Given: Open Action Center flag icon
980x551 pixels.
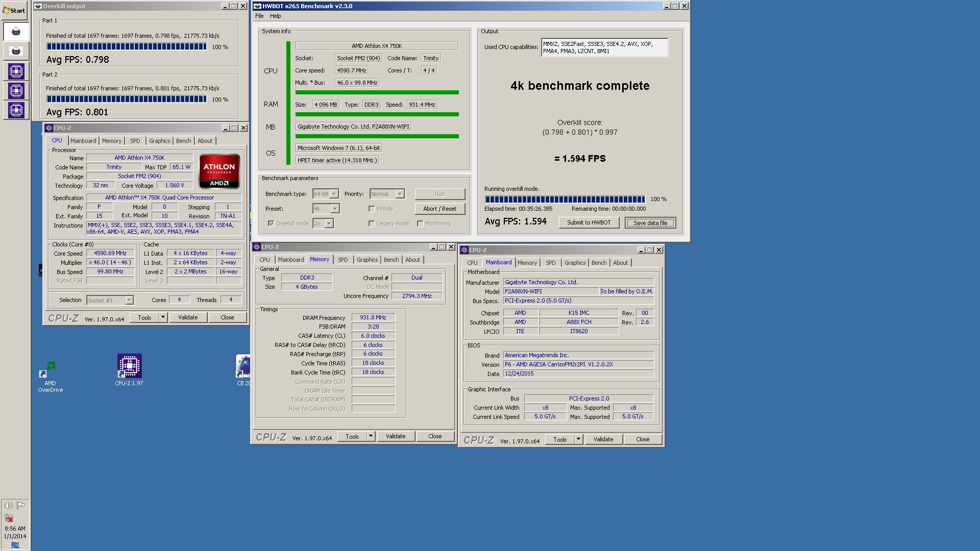Looking at the screenshot, I should click(21, 506).
